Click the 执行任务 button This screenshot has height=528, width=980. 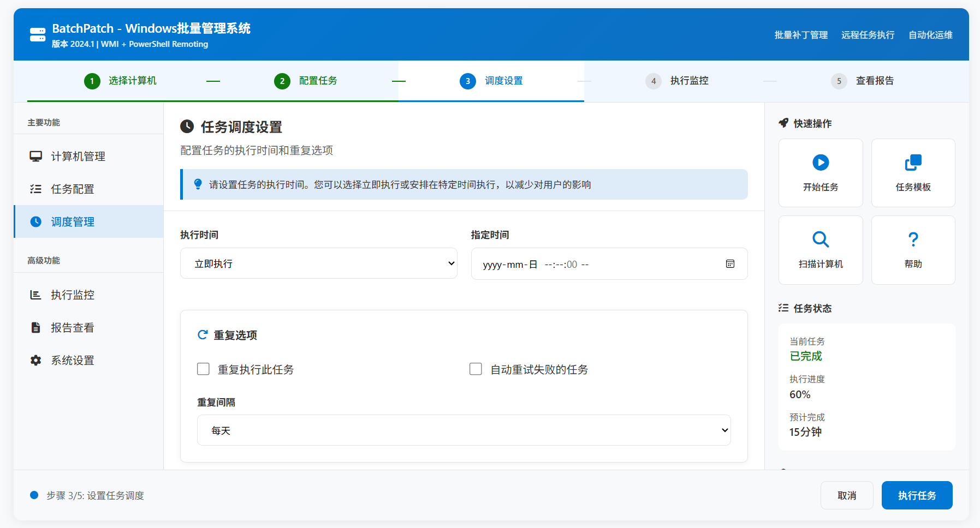point(917,495)
